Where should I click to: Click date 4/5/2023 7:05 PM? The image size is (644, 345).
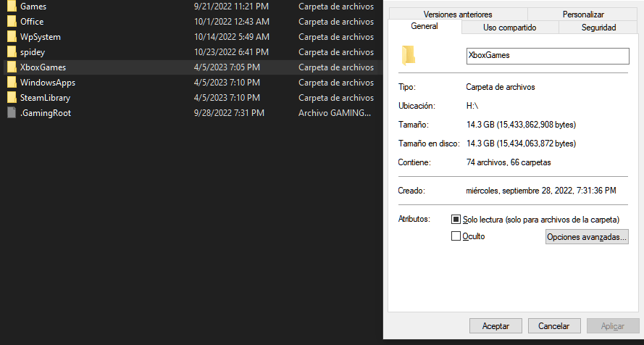tap(227, 67)
